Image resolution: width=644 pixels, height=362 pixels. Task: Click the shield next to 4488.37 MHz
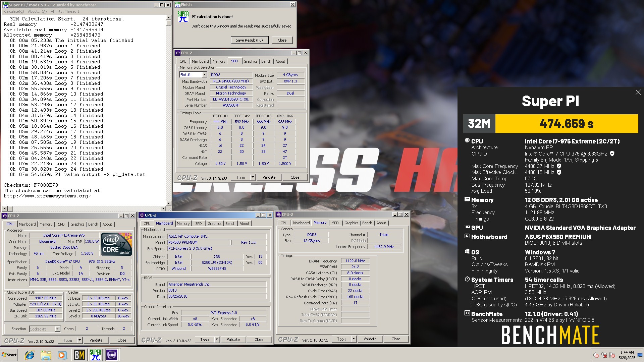pyautogui.click(x=559, y=166)
